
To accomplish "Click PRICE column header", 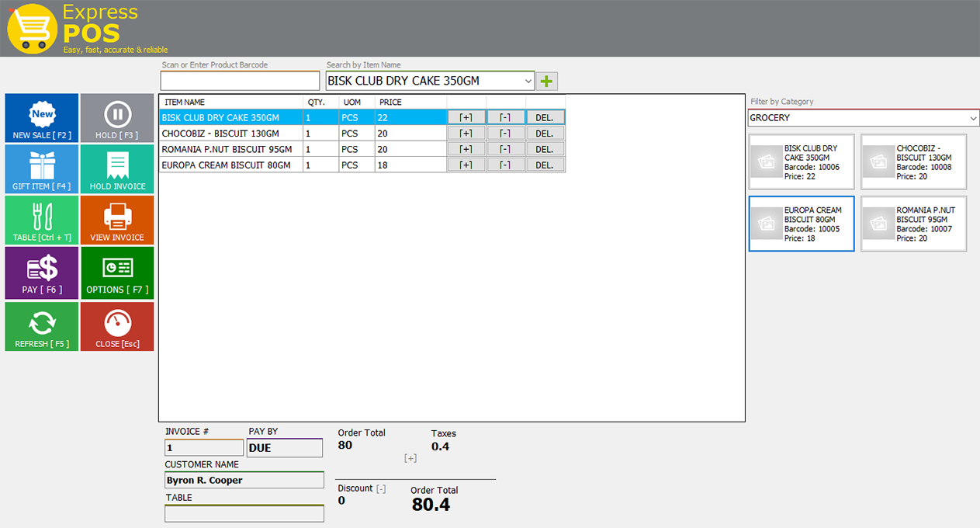I will tap(411, 102).
